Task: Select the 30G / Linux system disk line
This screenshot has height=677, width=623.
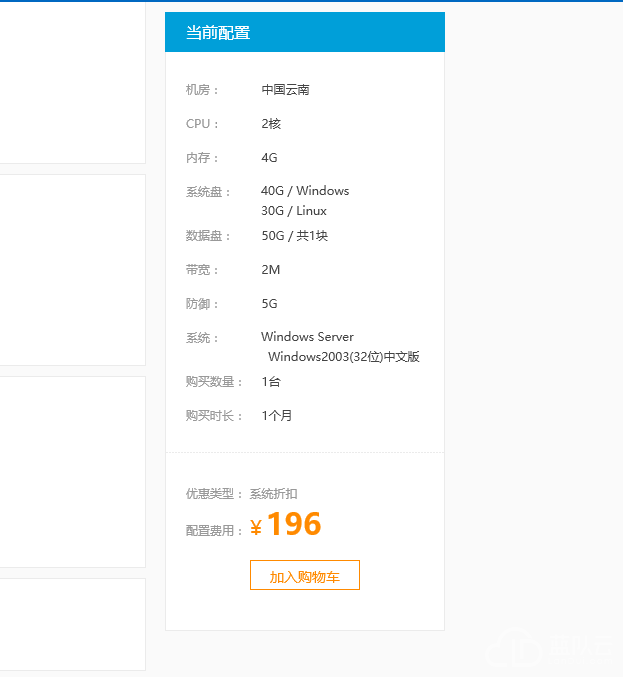Action: 294,211
